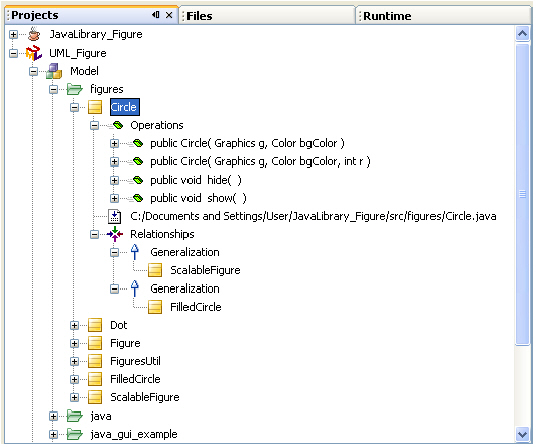Image resolution: width=537 pixels, height=447 pixels.
Task: Expand the java_gui_example package node
Action: (53, 435)
